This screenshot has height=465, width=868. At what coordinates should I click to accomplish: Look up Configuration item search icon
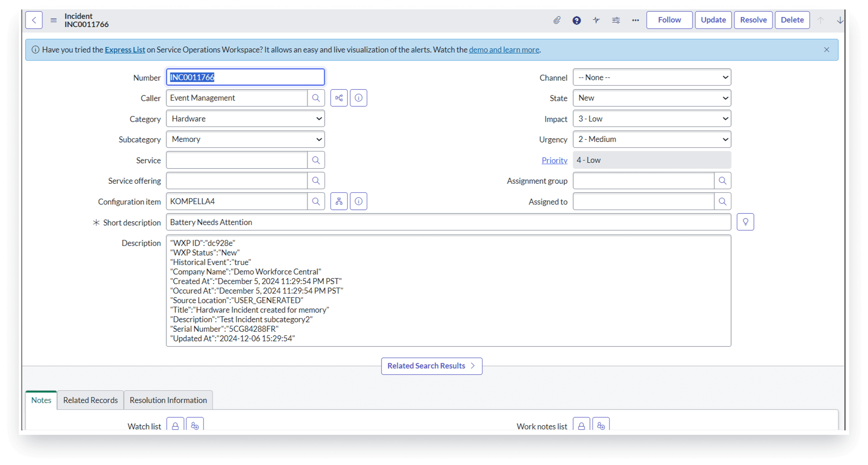316,201
